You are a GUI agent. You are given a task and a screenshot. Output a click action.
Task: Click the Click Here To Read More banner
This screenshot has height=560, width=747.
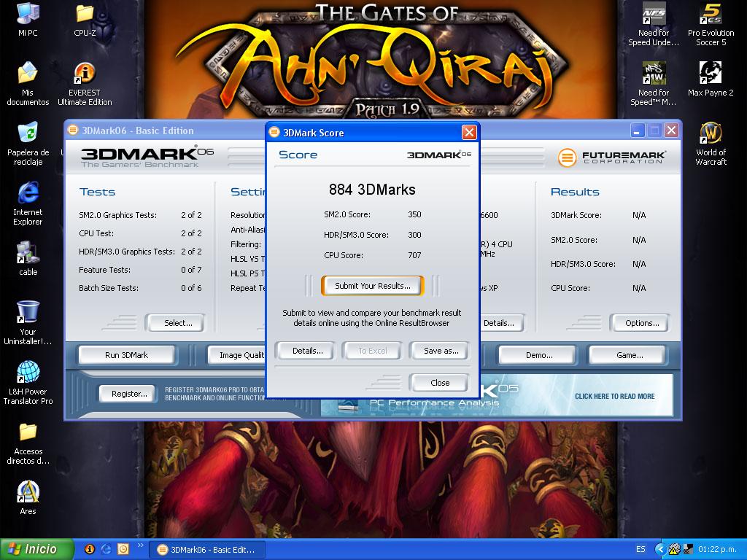click(x=614, y=396)
